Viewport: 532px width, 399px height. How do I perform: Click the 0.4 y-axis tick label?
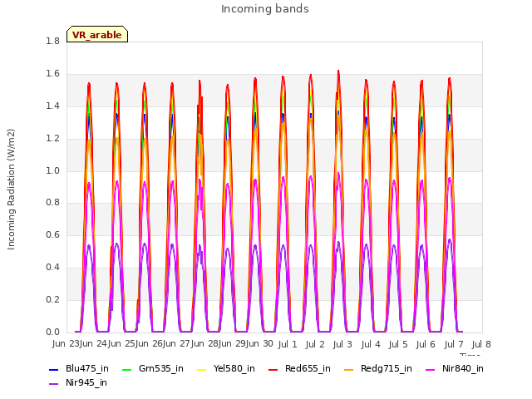click(x=52, y=267)
